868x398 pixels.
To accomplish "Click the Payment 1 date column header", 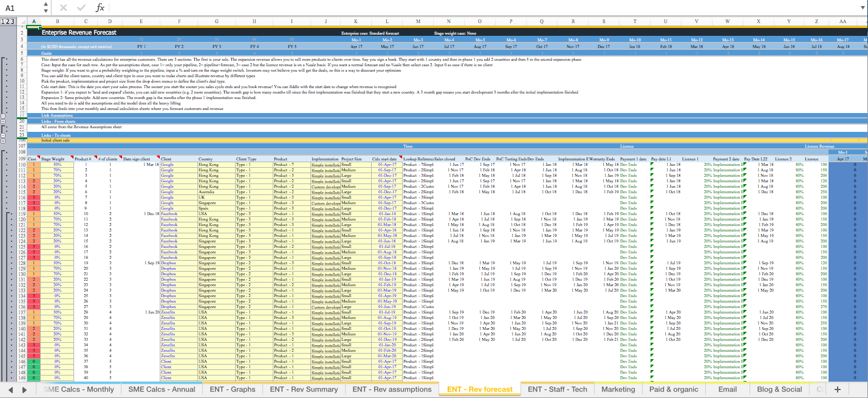I will (x=635, y=159).
